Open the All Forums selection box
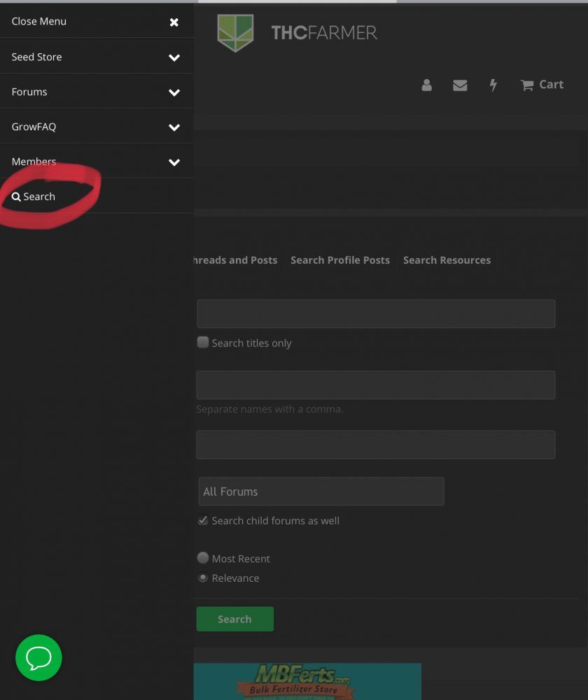This screenshot has width=588, height=700. tap(321, 491)
